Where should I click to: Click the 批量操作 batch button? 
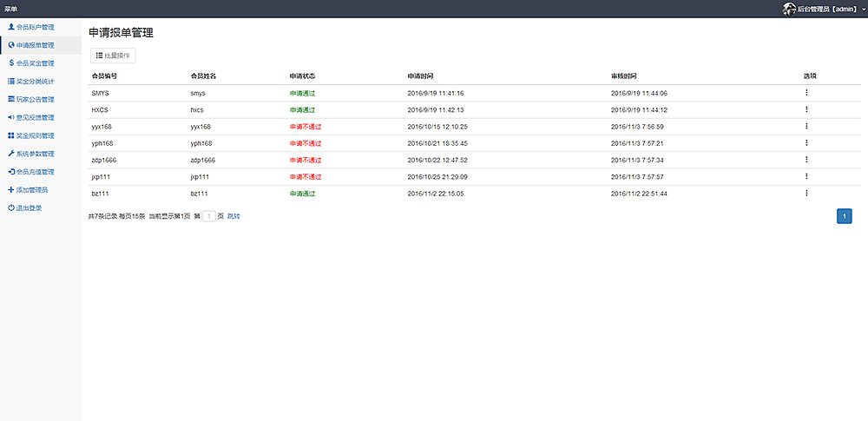click(x=113, y=56)
